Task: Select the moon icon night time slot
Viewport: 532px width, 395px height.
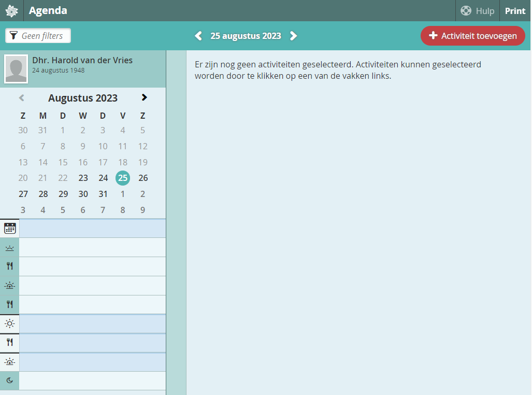Action: 10,380
